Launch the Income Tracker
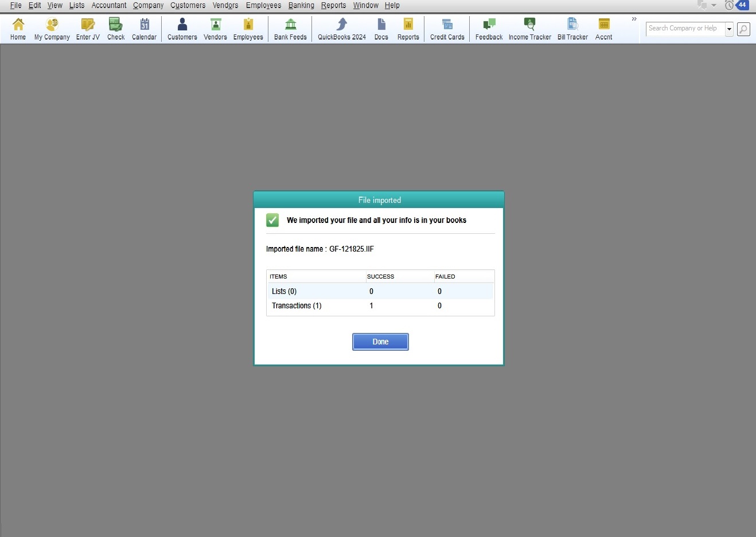The width and height of the screenshot is (756, 537). pyautogui.click(x=529, y=29)
